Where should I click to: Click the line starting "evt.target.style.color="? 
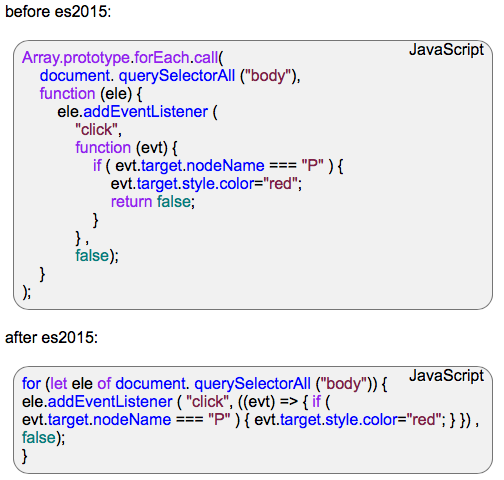pyautogui.click(x=206, y=184)
